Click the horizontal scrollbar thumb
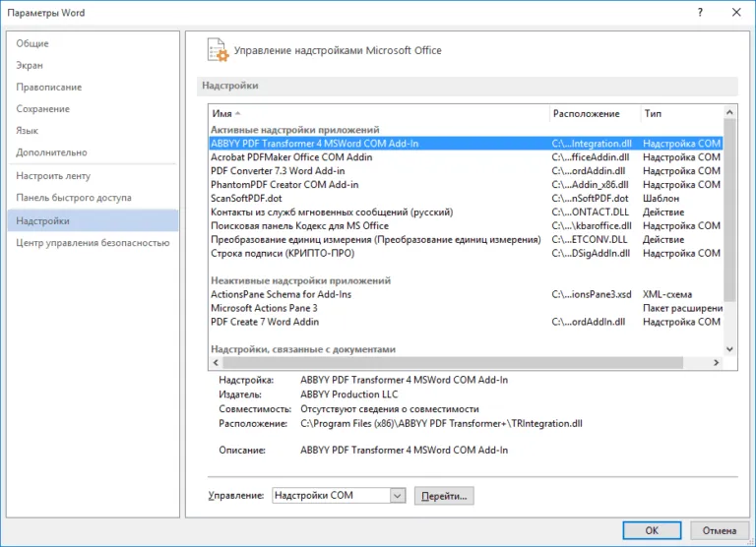 coord(453,363)
